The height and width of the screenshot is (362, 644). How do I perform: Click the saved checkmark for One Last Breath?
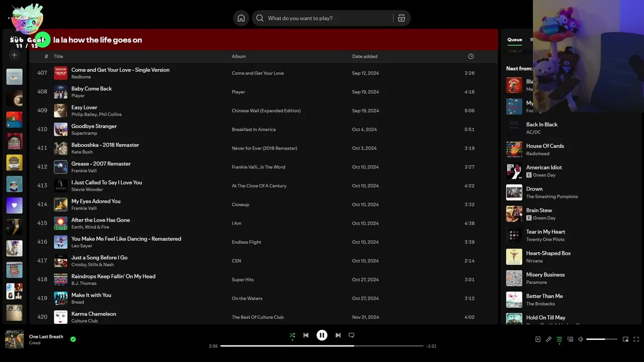[x=73, y=339]
